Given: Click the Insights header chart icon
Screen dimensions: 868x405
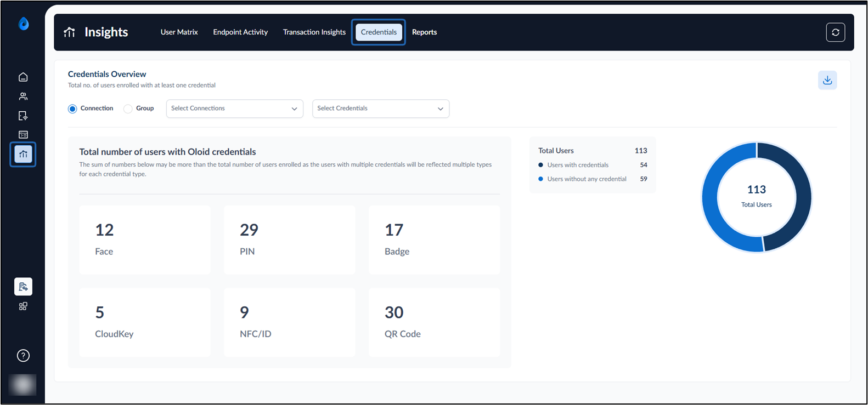Looking at the screenshot, I should click(70, 32).
